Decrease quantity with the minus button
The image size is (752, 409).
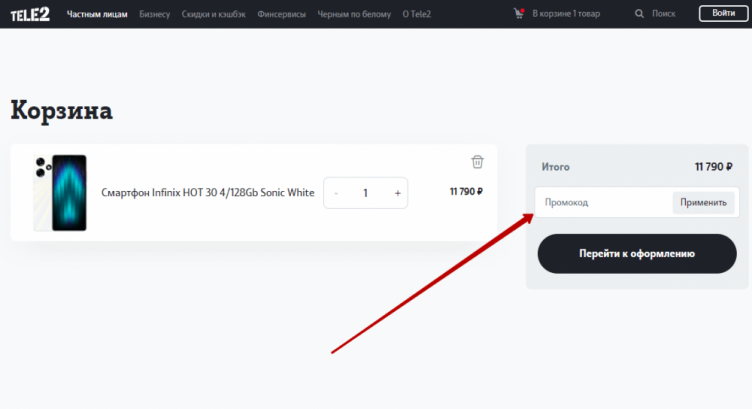(x=336, y=193)
